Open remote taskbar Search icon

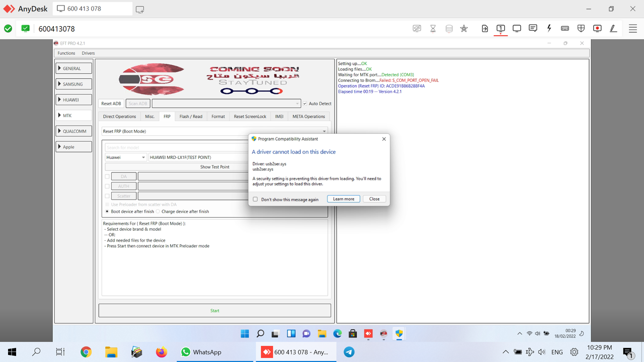(x=260, y=333)
